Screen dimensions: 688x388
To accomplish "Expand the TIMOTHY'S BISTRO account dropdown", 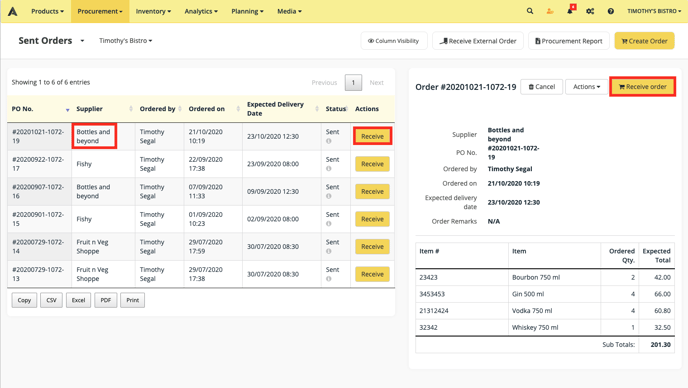I will pos(654,11).
